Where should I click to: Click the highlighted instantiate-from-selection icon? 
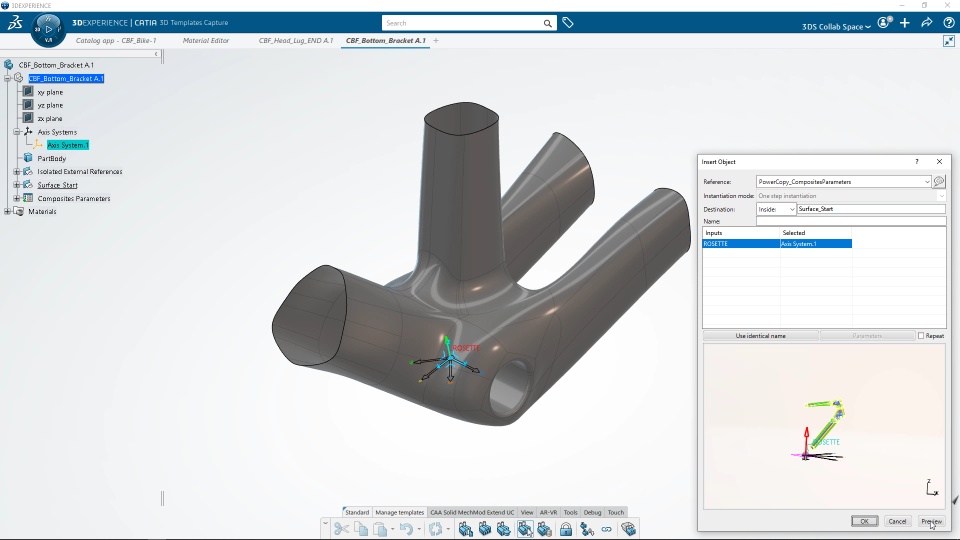525,529
